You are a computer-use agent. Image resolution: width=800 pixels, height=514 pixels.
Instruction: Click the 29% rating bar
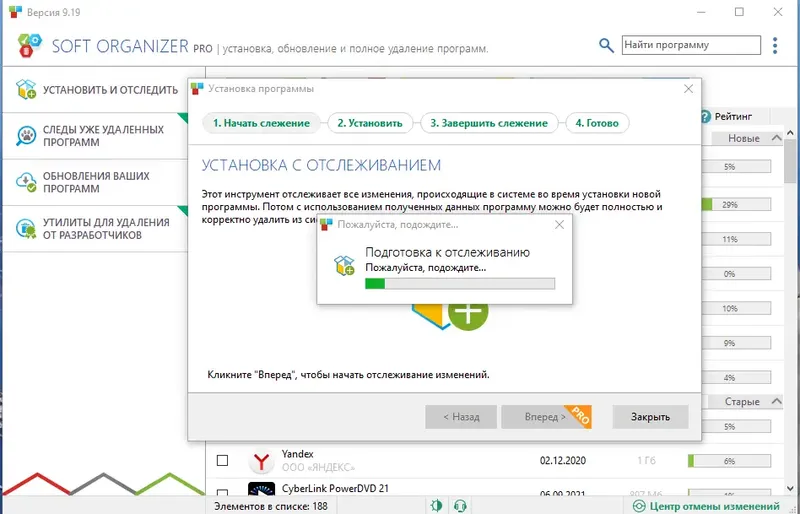tap(736, 205)
